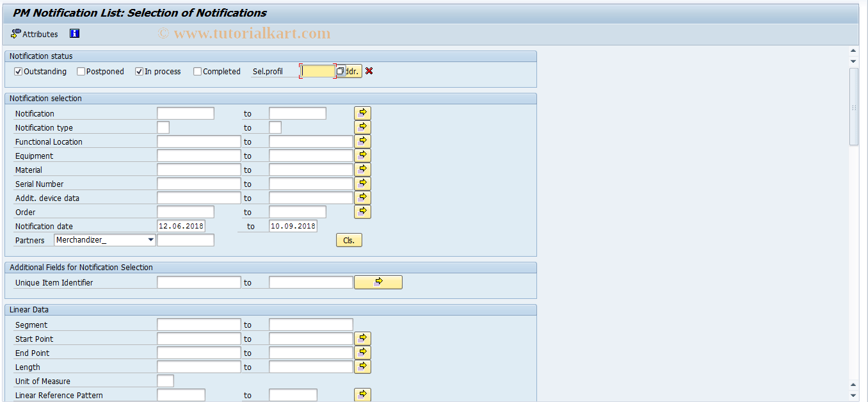This screenshot has height=402, width=868.
Task: Open multiple selection for Notification type
Action: click(x=362, y=127)
